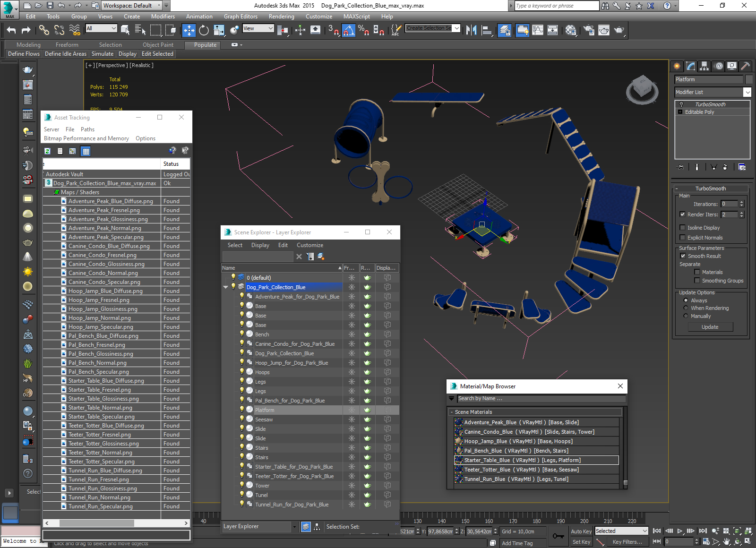Clear the Scene Explorer search filter
This screenshot has height=548, width=756.
coord(299,257)
